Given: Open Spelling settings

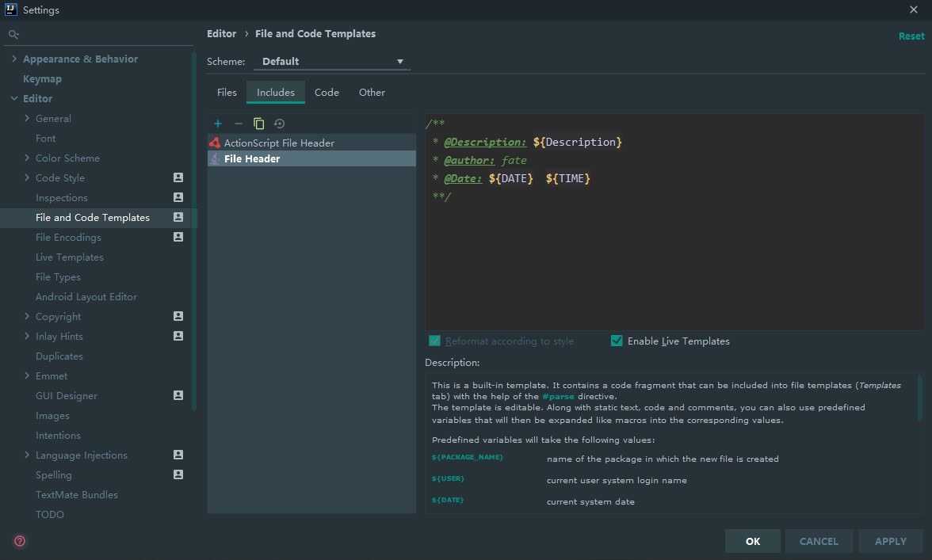Looking at the screenshot, I should 54,474.
